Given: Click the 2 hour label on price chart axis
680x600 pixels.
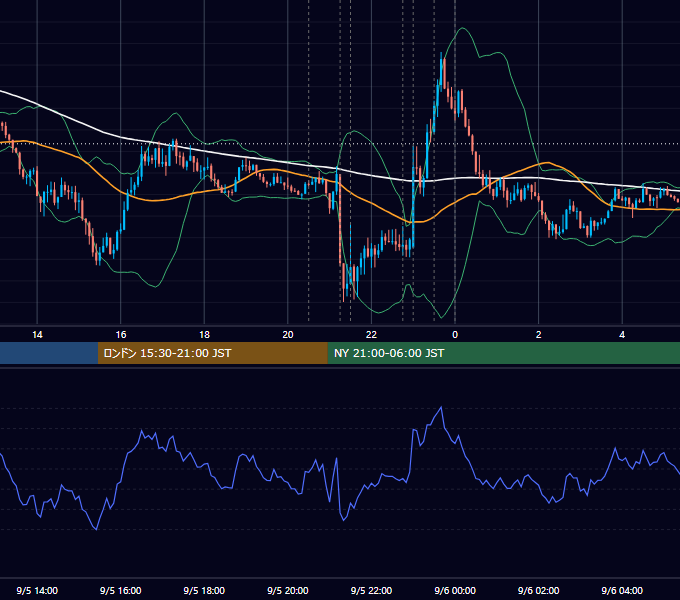Looking at the screenshot, I should pos(539,335).
